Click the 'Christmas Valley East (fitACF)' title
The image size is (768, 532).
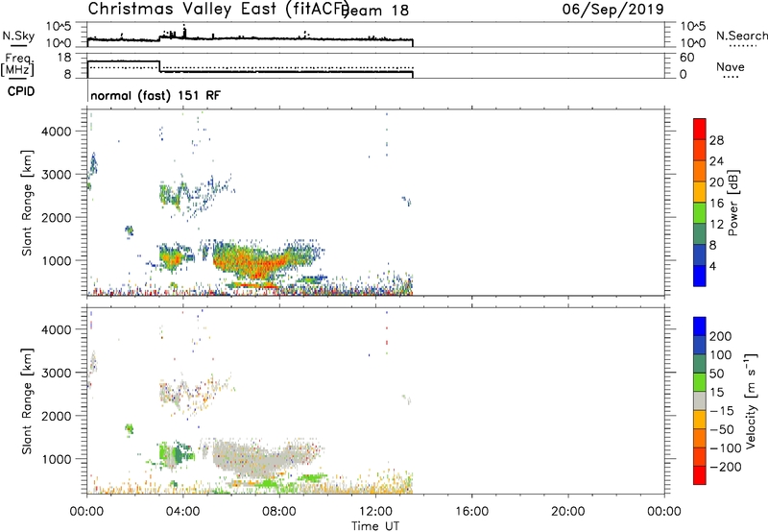point(219,9)
